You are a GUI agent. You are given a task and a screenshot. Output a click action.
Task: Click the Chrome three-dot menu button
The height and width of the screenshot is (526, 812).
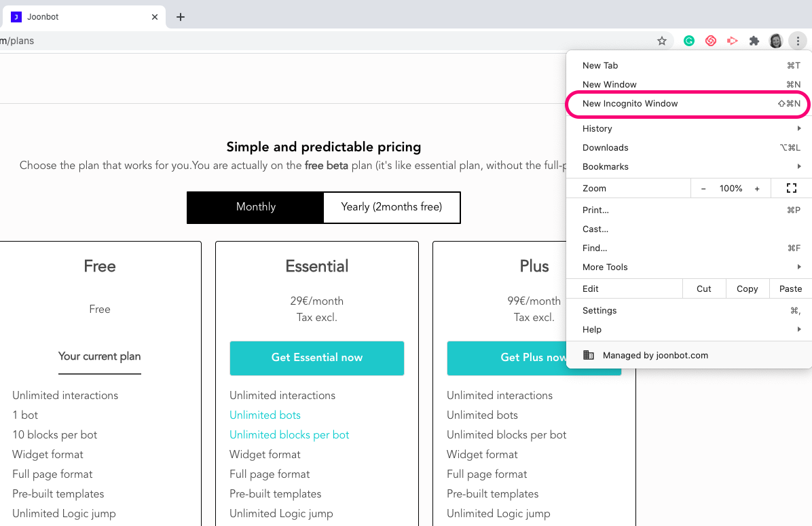point(798,41)
